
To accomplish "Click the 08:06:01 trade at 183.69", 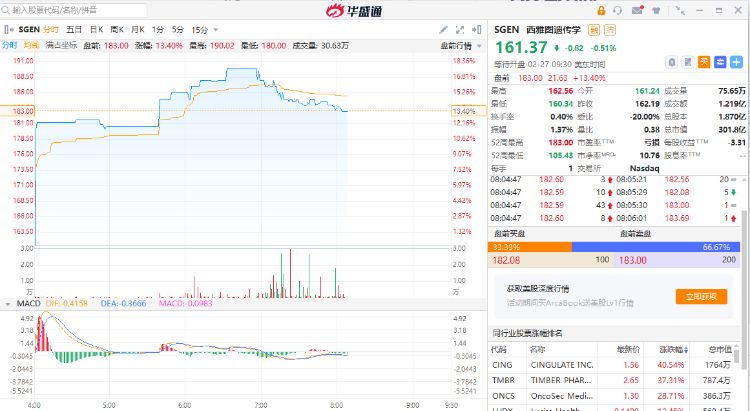I will click(x=676, y=218).
